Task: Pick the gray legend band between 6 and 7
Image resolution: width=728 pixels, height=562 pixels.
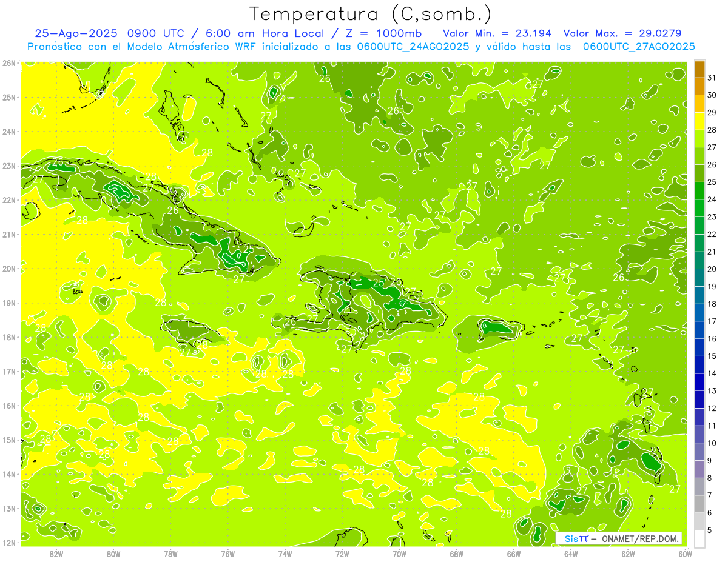Action: (x=699, y=504)
